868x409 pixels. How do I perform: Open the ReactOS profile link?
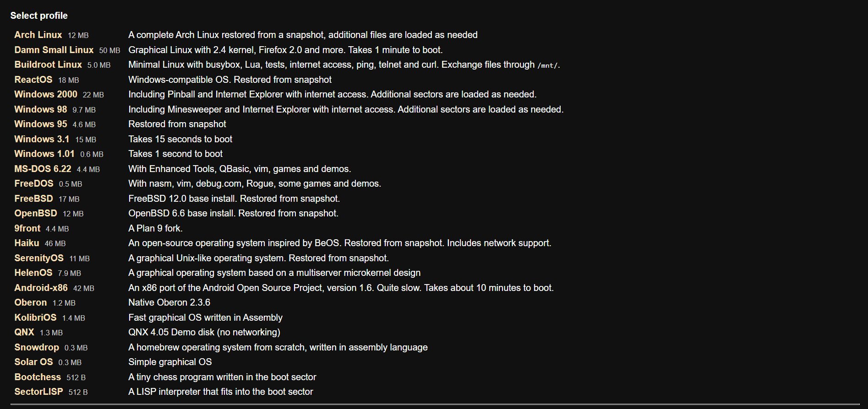[33, 80]
